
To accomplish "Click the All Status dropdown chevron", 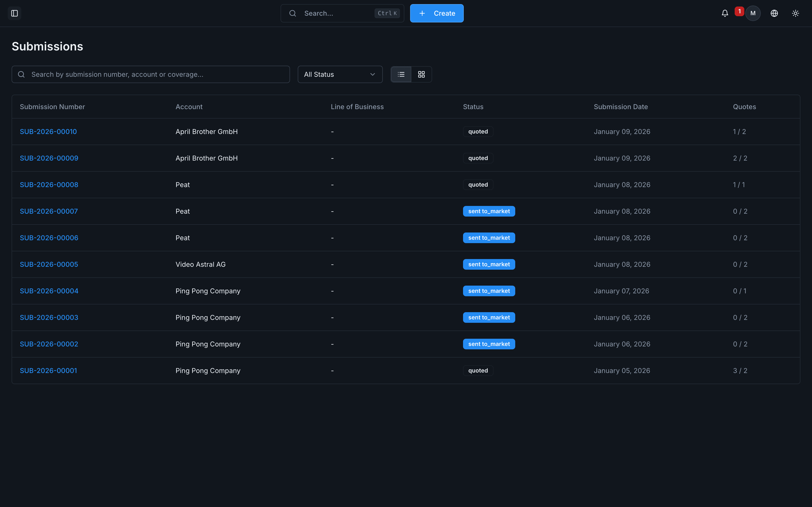I will click(372, 74).
